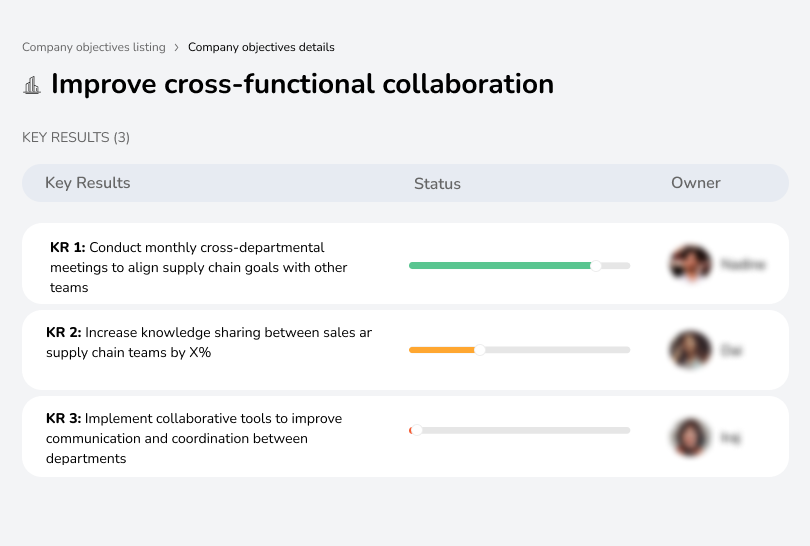The image size is (810, 546).
Task: Click the Key Results column header
Action: 87,183
